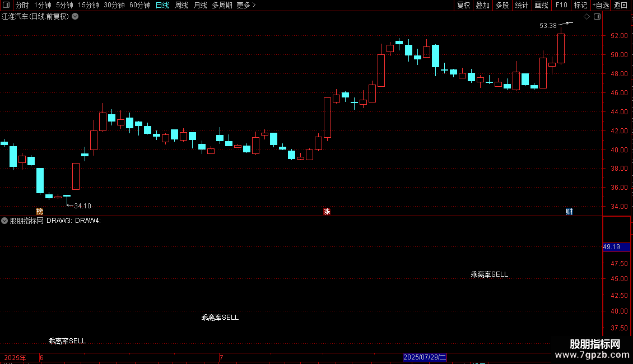The width and height of the screenshot is (633, 364).
Task: Click the 34.10 low price label
Action: coord(83,206)
